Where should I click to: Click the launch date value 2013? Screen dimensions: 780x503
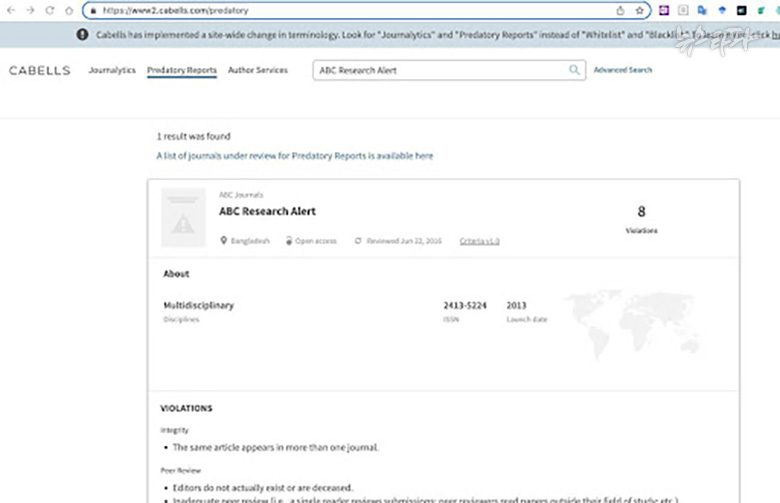(516, 305)
